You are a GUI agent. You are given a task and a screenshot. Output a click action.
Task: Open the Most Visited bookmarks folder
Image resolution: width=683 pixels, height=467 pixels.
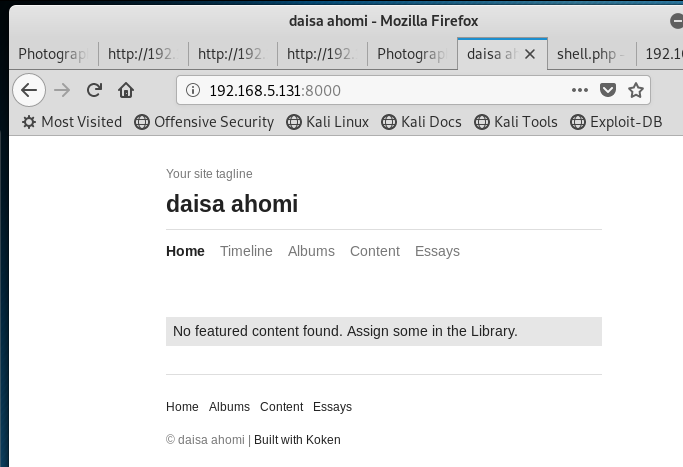click(x=72, y=122)
